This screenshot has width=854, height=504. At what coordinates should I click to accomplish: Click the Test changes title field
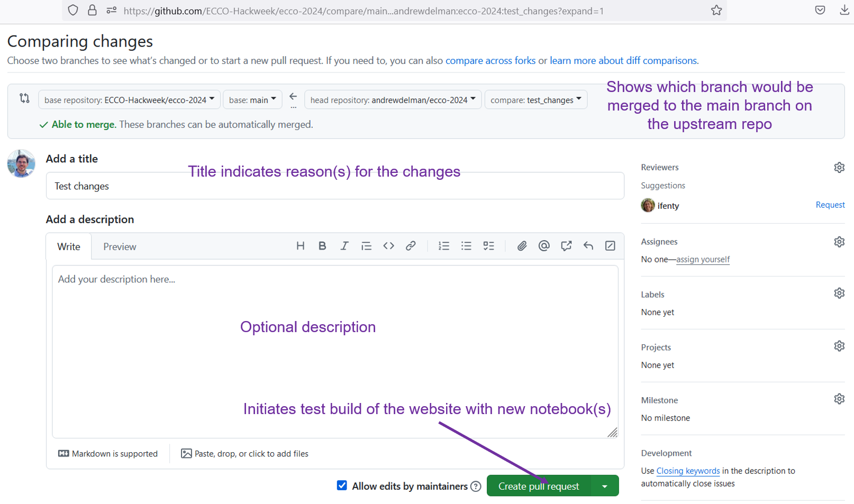[x=335, y=186]
